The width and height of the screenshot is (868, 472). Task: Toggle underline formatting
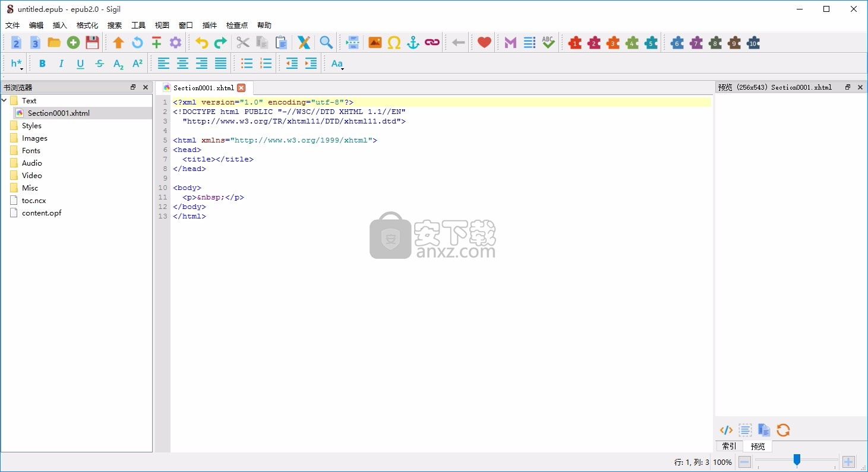[x=80, y=64]
